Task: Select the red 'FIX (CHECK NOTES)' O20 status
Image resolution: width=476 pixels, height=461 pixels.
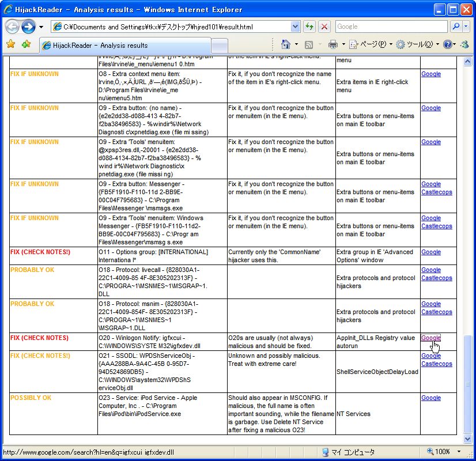Action: pyautogui.click(x=39, y=338)
